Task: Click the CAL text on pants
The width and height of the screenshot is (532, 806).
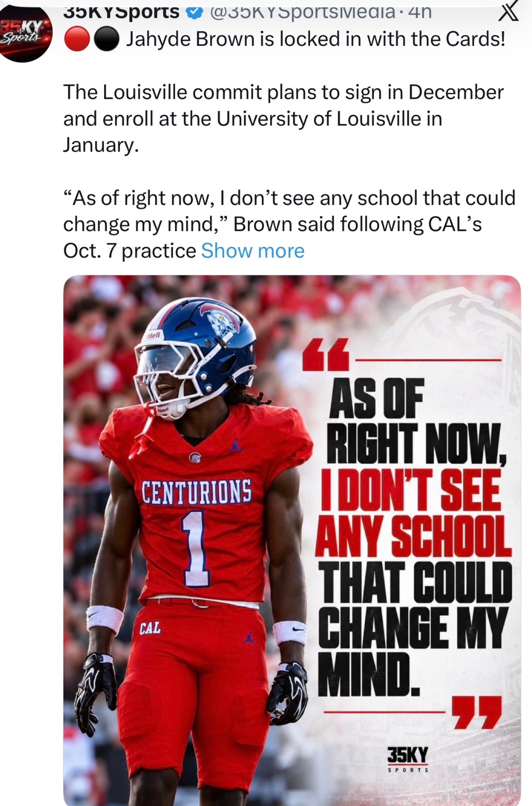Action: pyautogui.click(x=150, y=628)
